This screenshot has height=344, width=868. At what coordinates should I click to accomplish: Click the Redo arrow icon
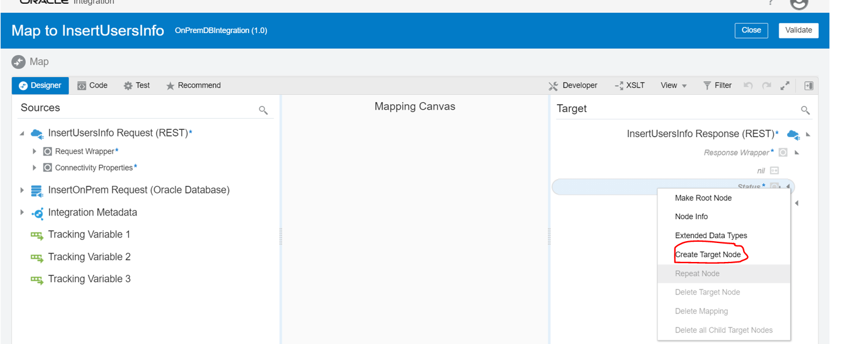[x=766, y=86]
